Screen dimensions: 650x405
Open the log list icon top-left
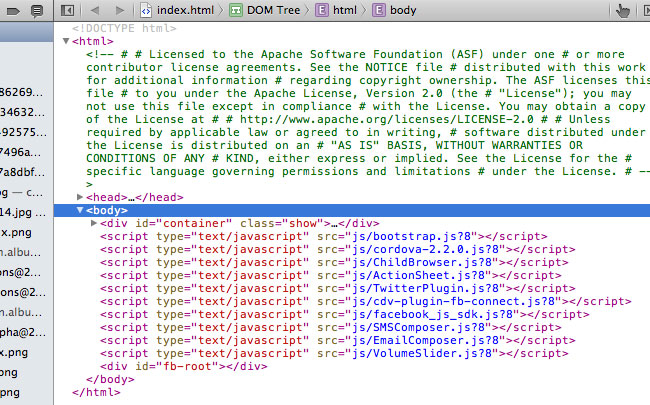pyautogui.click(x=37, y=10)
